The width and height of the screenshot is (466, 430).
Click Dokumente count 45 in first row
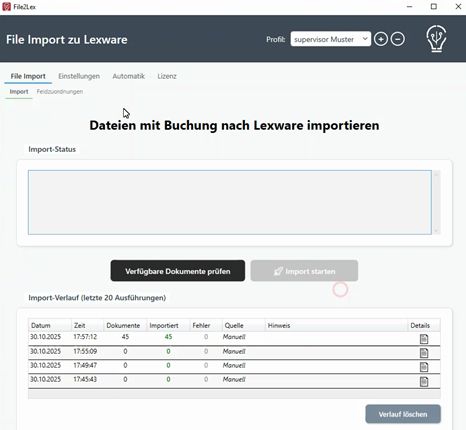[x=125, y=337]
